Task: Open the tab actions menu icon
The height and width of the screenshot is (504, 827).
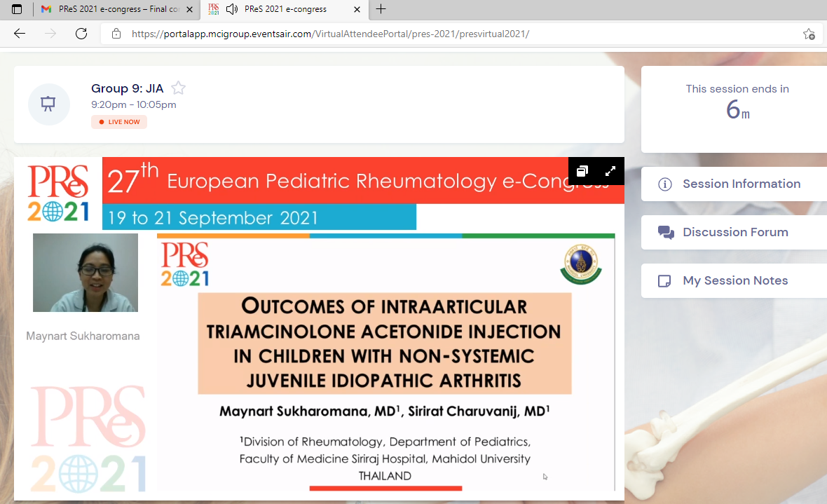Action: click(x=17, y=9)
